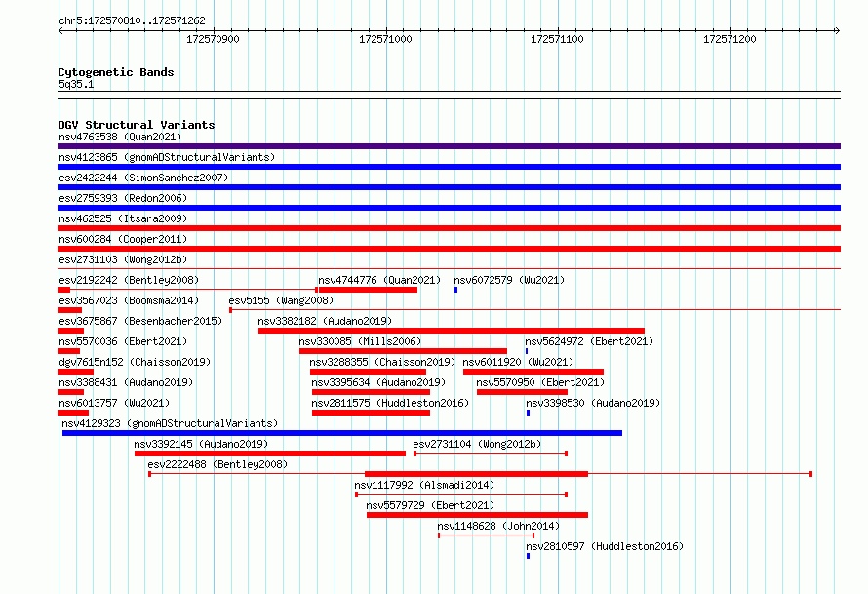This screenshot has width=868, height=594.
Task: Click the esv5155 (Wang2008) label
Action: 281,300
